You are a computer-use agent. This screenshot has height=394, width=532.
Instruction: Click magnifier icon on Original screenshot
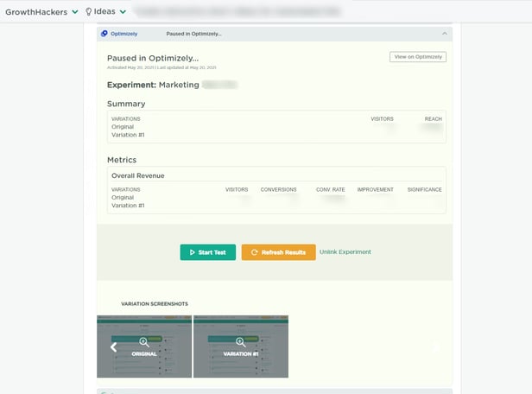(144, 342)
